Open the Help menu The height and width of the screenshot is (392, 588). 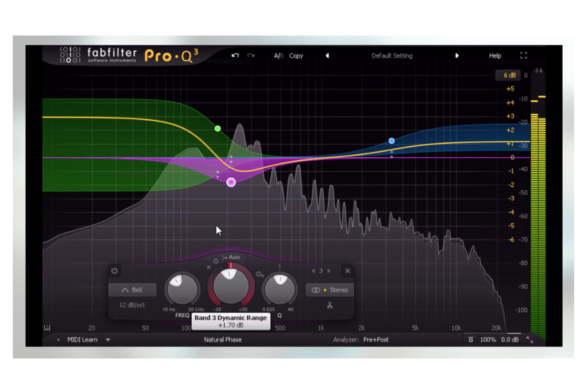[495, 56]
